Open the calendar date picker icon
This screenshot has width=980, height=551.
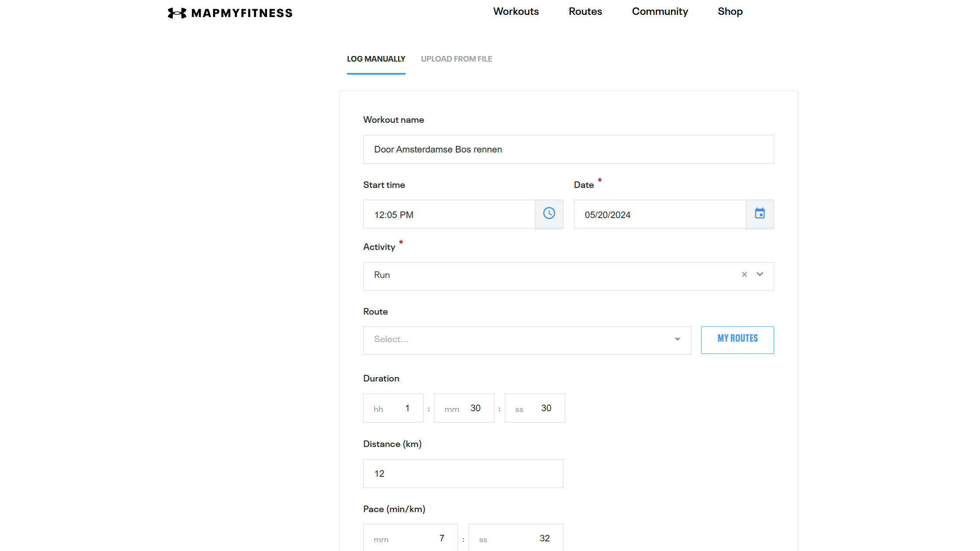click(760, 214)
